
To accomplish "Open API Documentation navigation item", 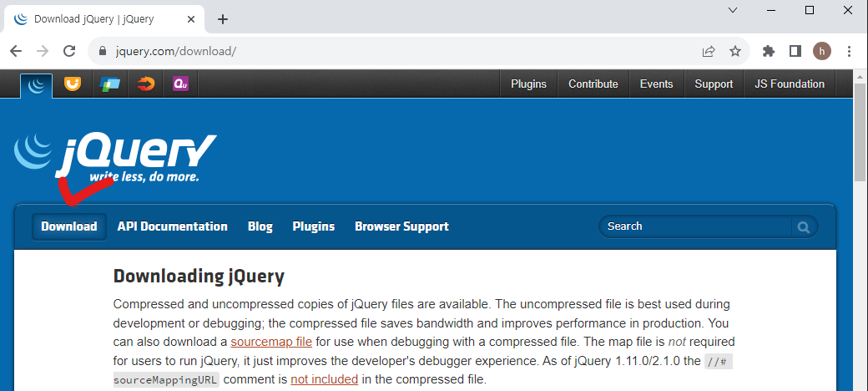I will click(172, 226).
